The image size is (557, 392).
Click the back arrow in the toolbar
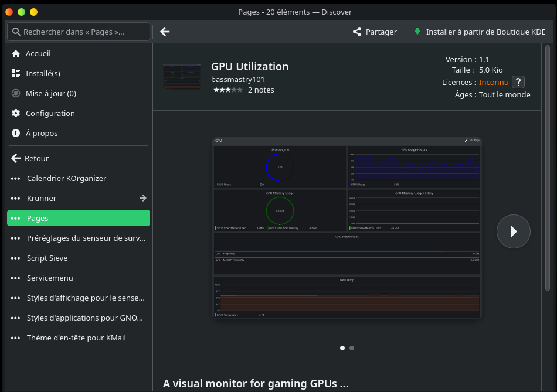[165, 32]
